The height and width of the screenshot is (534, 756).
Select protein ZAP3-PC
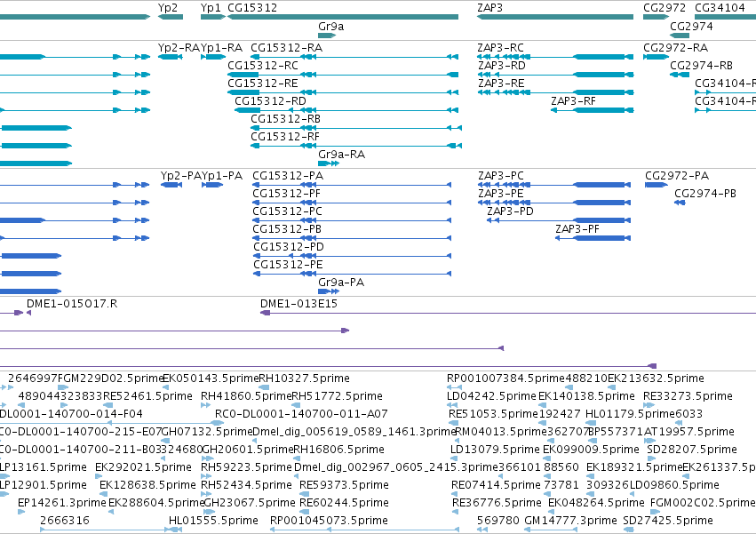(501, 176)
